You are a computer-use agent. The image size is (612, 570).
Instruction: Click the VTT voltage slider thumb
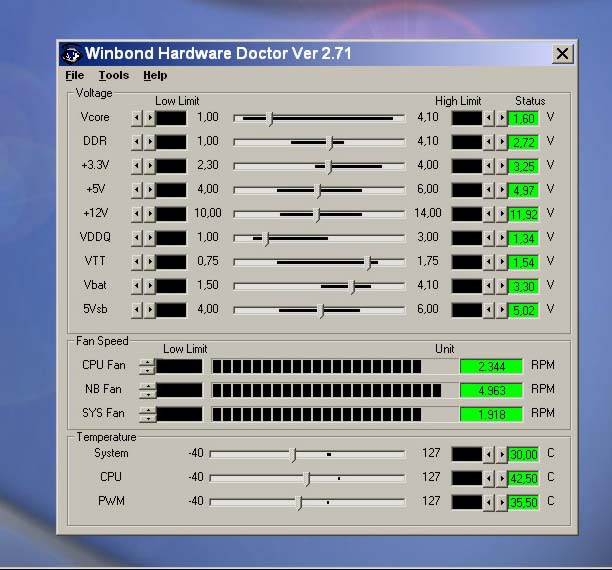click(368, 263)
